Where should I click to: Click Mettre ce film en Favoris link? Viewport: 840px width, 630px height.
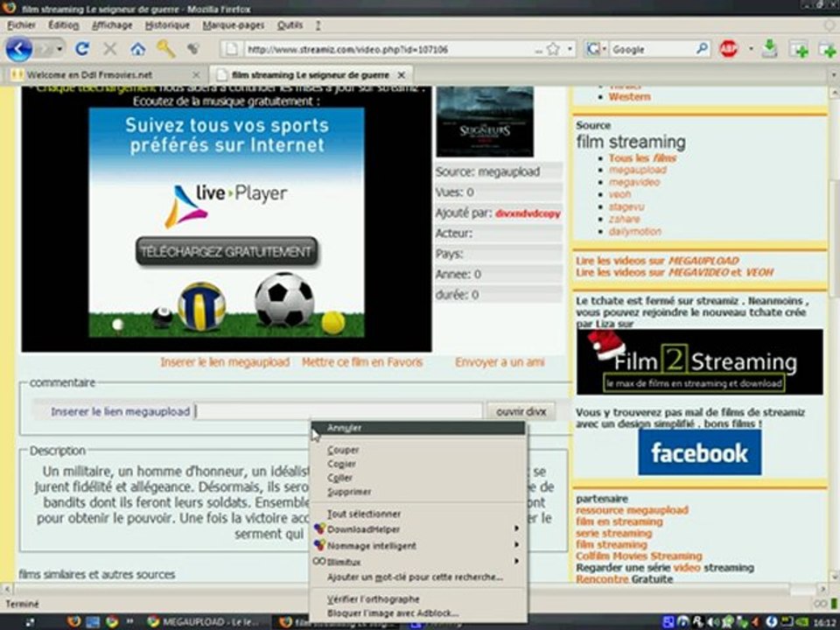[362, 362]
